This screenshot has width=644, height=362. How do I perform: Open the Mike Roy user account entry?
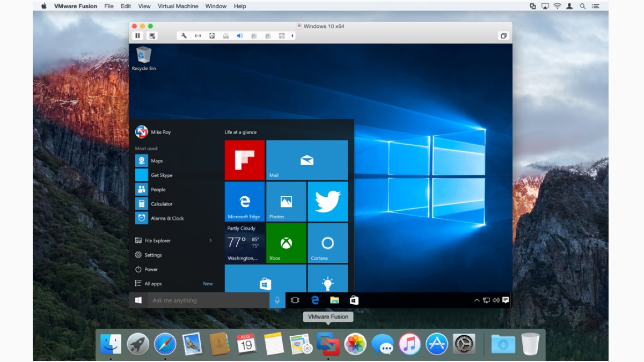[x=153, y=132]
